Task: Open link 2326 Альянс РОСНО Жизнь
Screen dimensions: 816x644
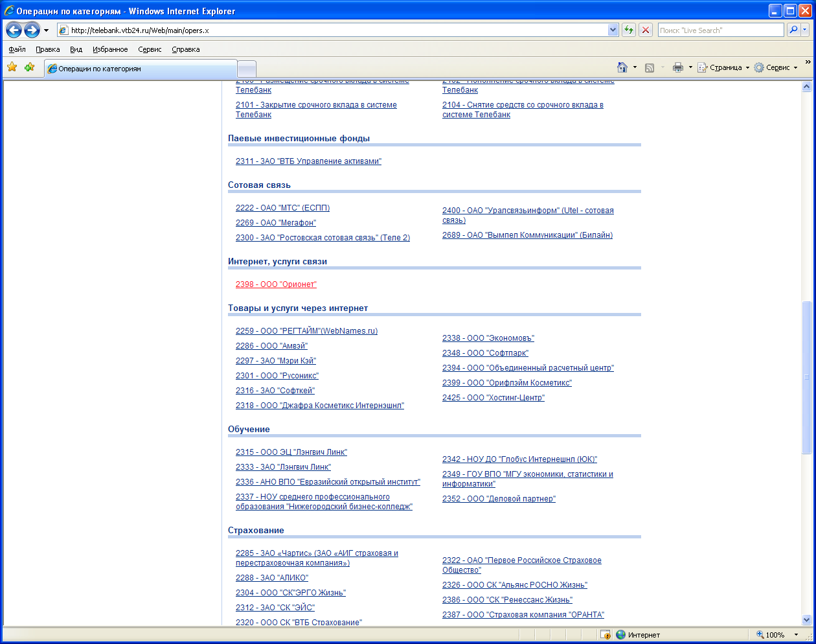Action: 515,585
